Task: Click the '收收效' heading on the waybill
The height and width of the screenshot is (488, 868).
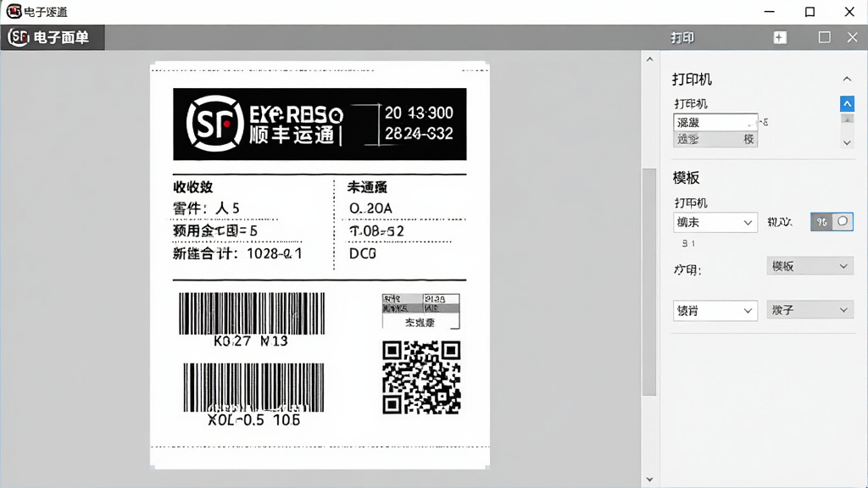Action: (192, 187)
